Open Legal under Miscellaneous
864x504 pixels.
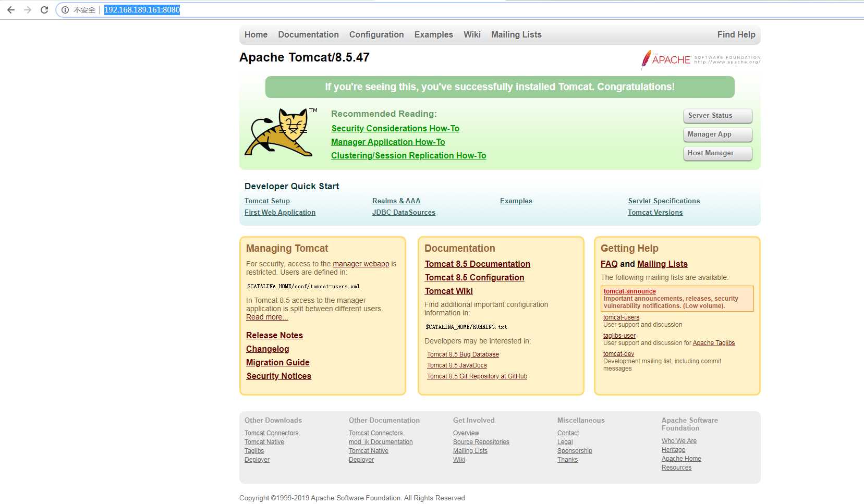click(x=565, y=442)
